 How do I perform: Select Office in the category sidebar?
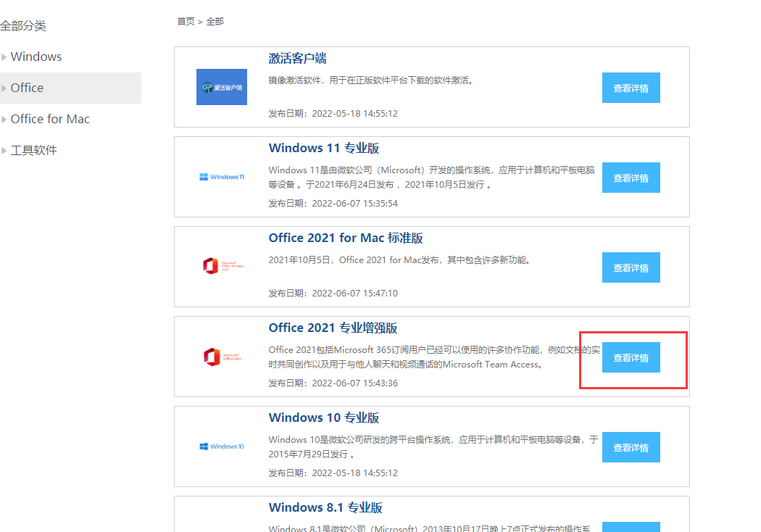coord(27,88)
